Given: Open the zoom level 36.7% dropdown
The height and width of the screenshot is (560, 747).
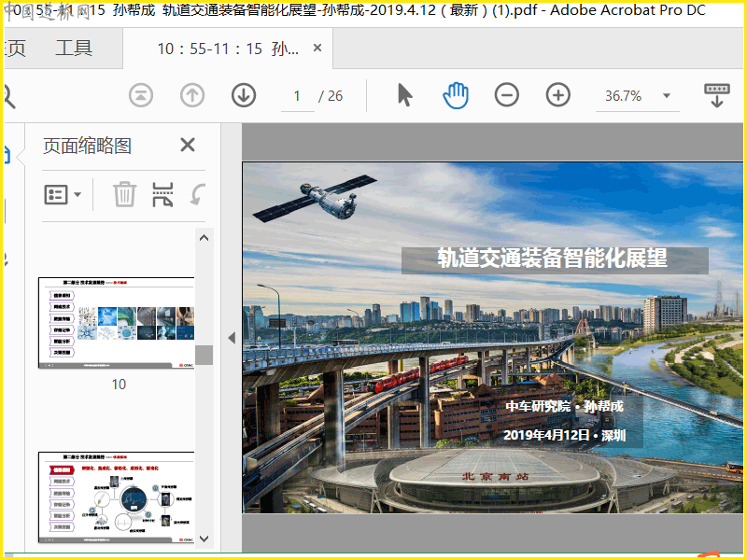Looking at the screenshot, I should coord(667,96).
